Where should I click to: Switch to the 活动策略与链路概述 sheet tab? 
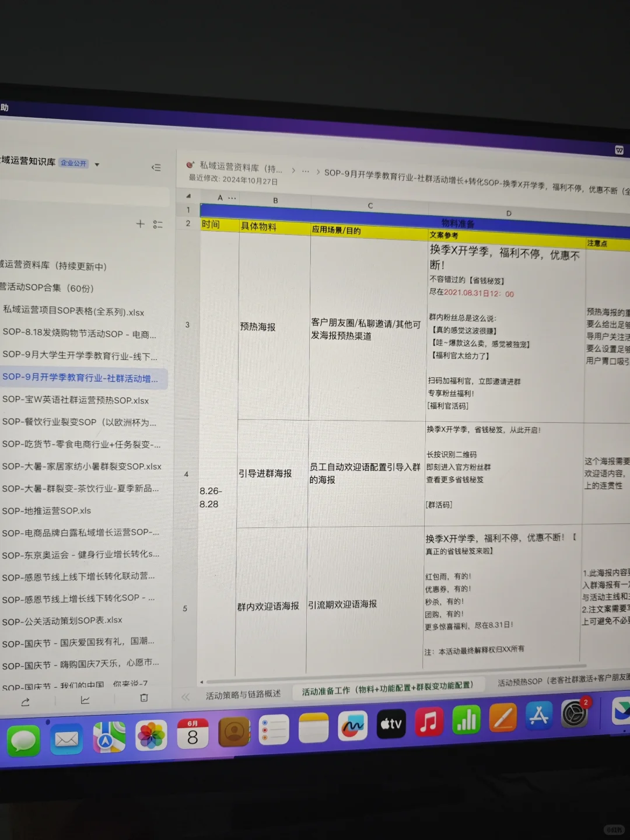click(x=242, y=694)
